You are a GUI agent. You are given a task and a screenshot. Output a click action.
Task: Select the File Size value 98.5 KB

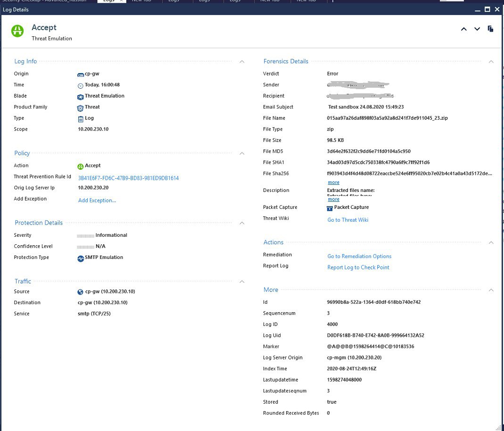click(x=335, y=140)
